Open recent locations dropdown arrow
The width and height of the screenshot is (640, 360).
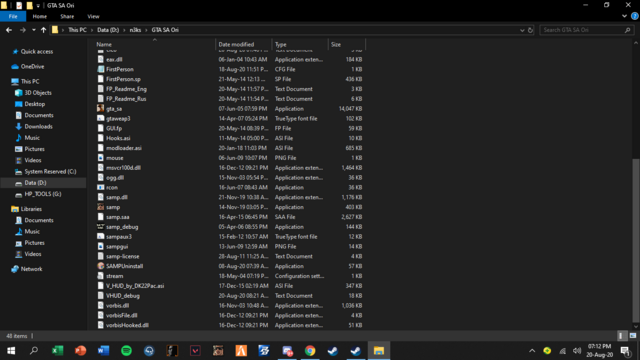pyautogui.click(x=33, y=30)
